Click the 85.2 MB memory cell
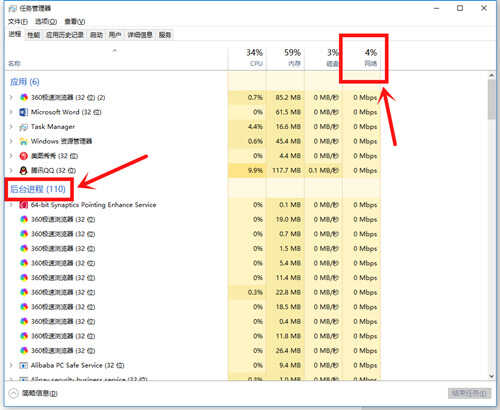Screen dimensions: 500x410 (286, 97)
